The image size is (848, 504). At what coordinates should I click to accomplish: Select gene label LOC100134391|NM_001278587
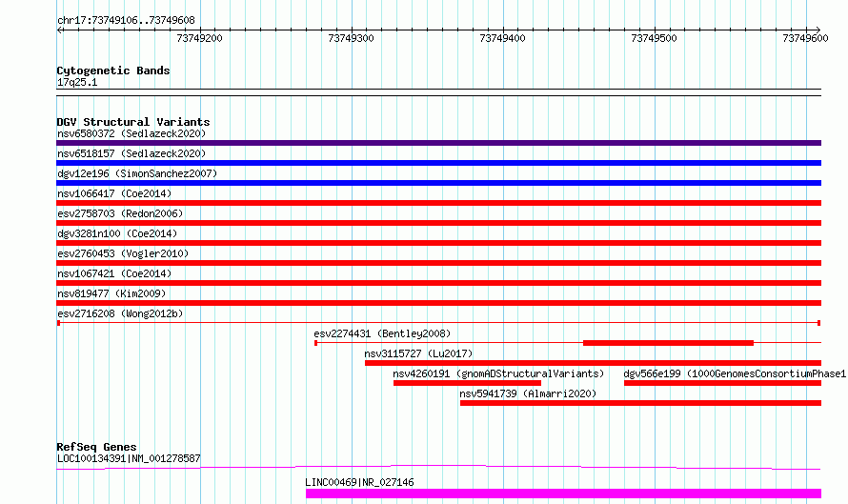[x=129, y=458]
